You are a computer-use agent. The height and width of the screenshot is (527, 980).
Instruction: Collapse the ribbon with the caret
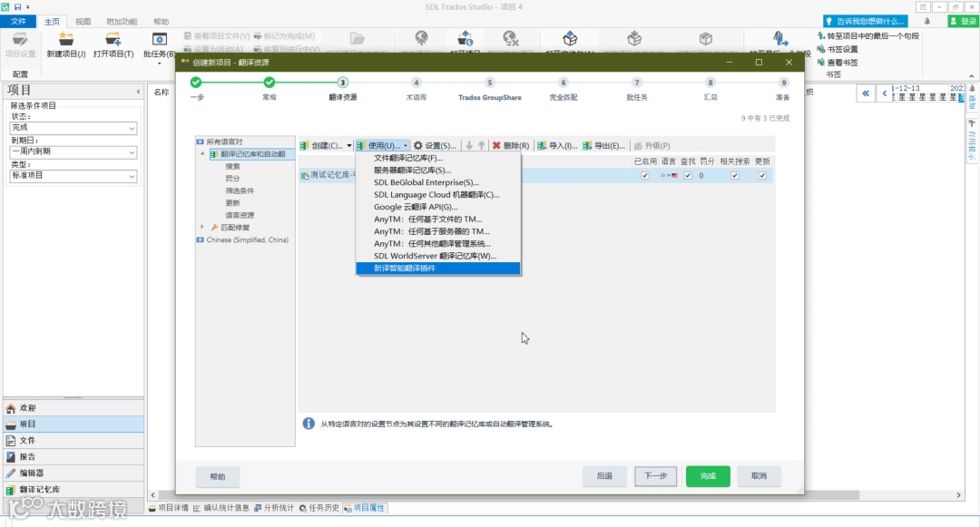(971, 75)
